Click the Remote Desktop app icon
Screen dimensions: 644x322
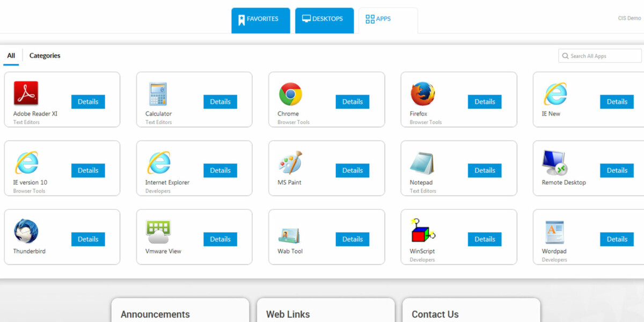click(554, 163)
